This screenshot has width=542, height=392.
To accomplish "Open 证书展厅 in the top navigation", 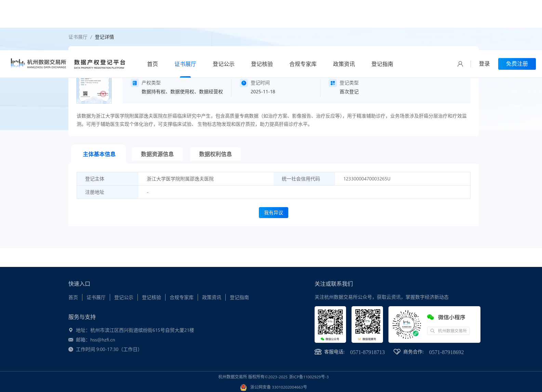I will coord(185,64).
